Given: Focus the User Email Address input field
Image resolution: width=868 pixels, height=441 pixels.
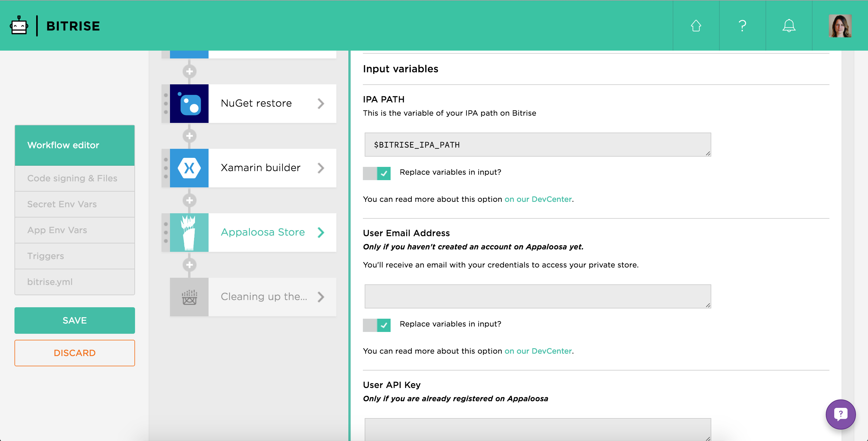Looking at the screenshot, I should click(538, 296).
